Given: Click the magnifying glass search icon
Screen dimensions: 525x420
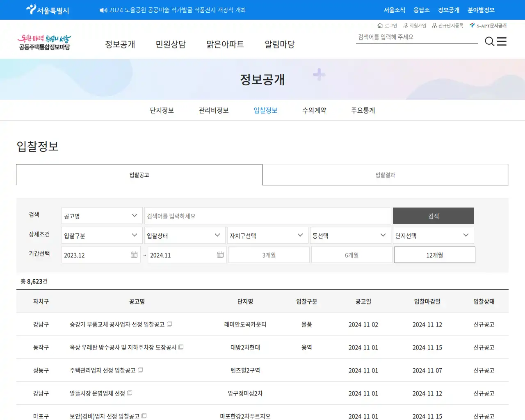Looking at the screenshot, I should (489, 41).
